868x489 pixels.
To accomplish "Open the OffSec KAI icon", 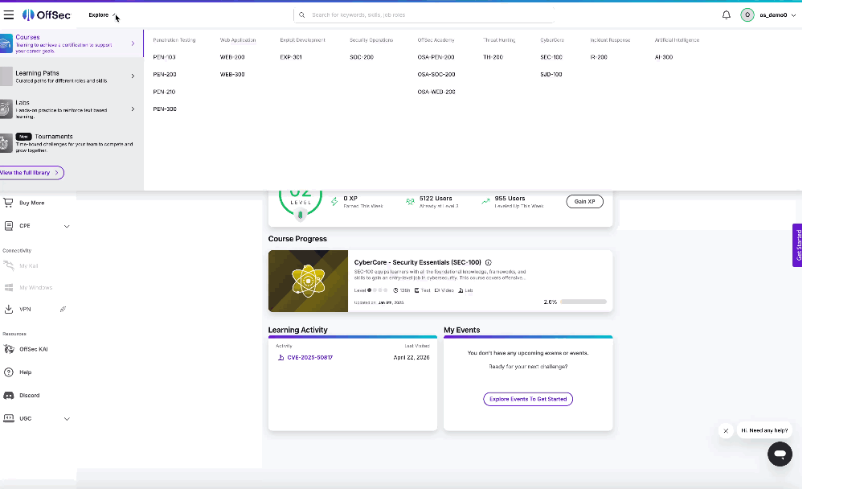I will pos(8,349).
